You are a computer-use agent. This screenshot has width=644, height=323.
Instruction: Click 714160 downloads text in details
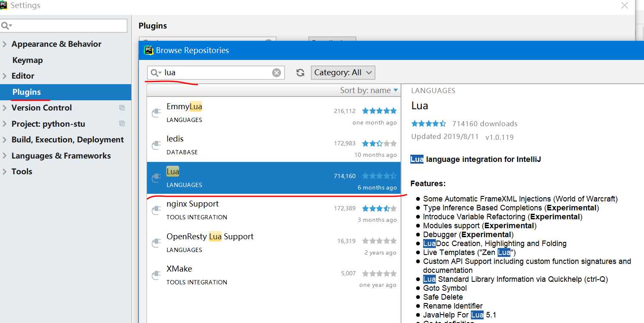click(x=485, y=124)
